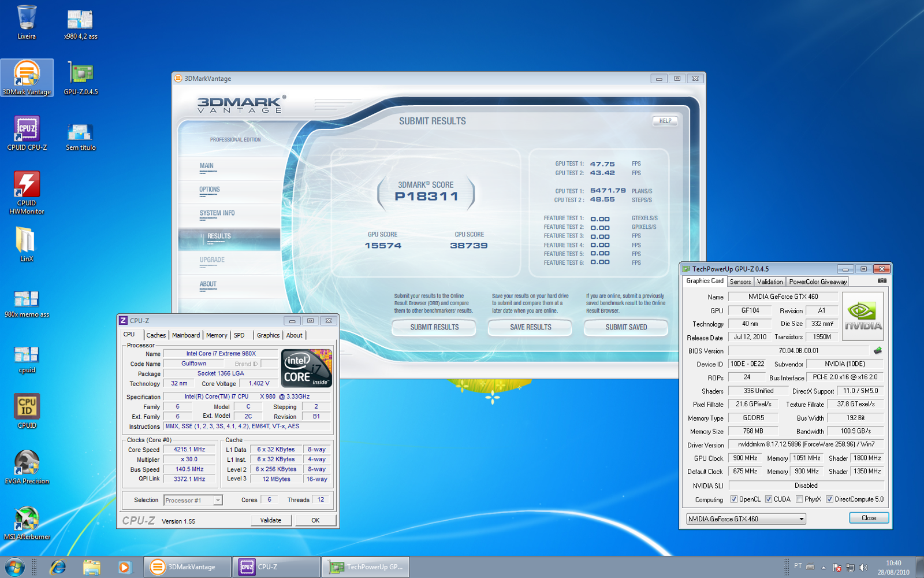Click the SUBMIT RESULTS button
This screenshot has height=578, width=924.
(434, 328)
